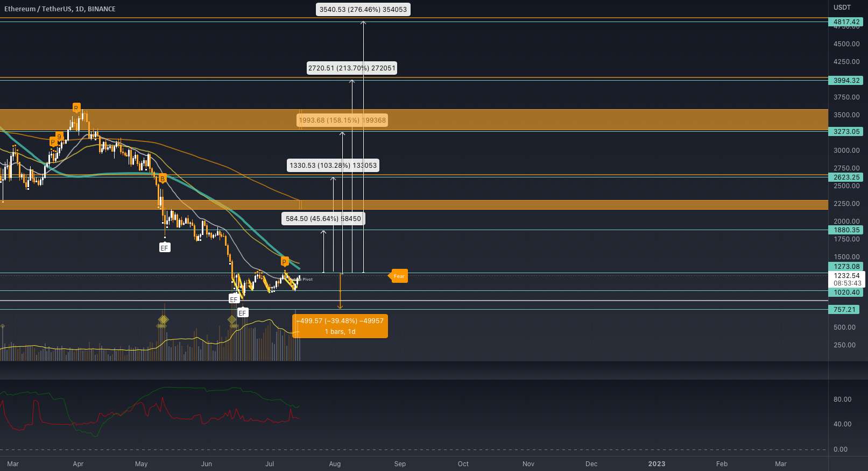Click the 2623.25 price level tag

(x=846, y=177)
